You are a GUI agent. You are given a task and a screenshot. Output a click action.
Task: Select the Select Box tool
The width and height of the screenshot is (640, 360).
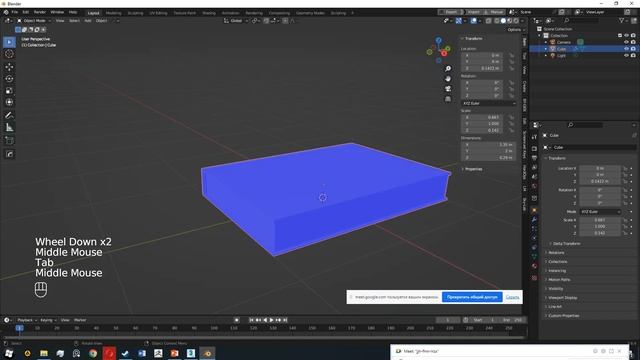tap(9, 42)
